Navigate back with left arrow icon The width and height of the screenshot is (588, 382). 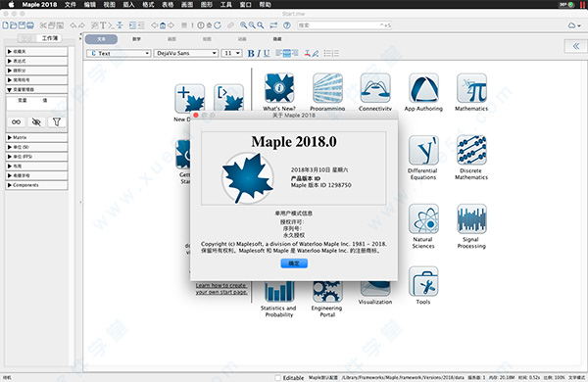pos(155,25)
